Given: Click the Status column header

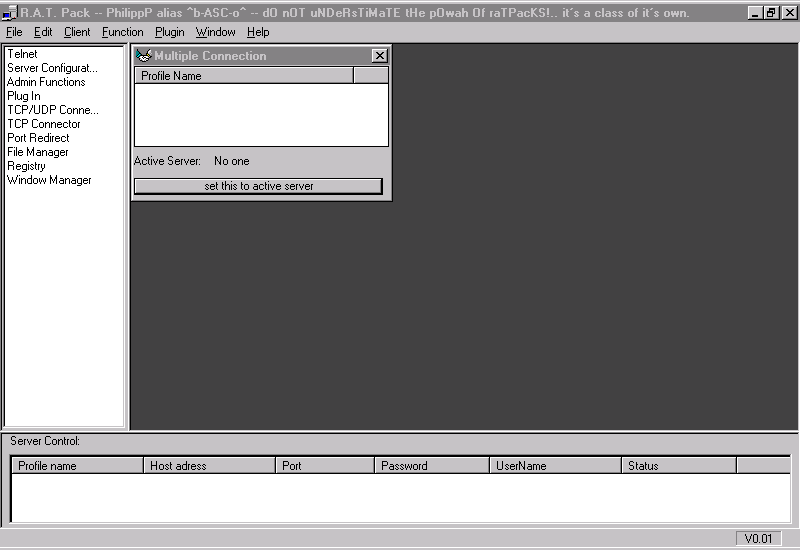Looking at the screenshot, I should pos(677,465).
